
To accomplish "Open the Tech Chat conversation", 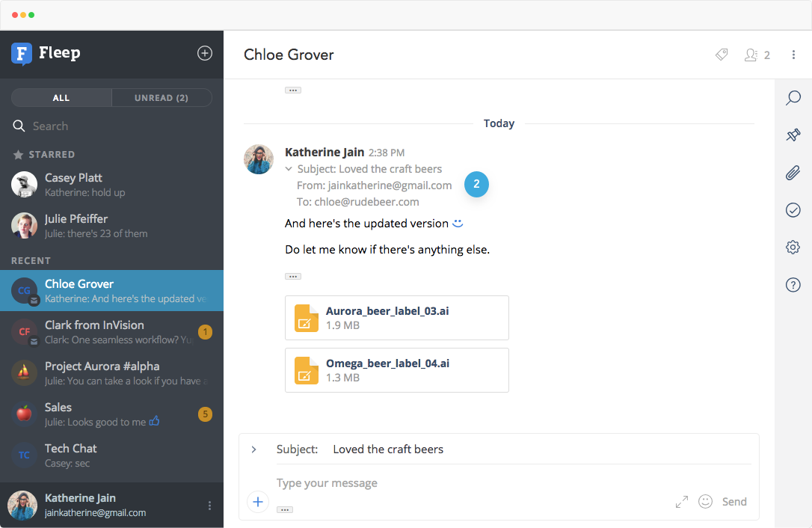I will coord(112,455).
